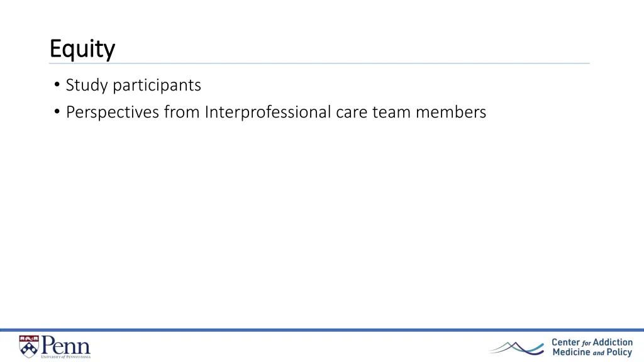Click the thin line under the title

[319, 63]
